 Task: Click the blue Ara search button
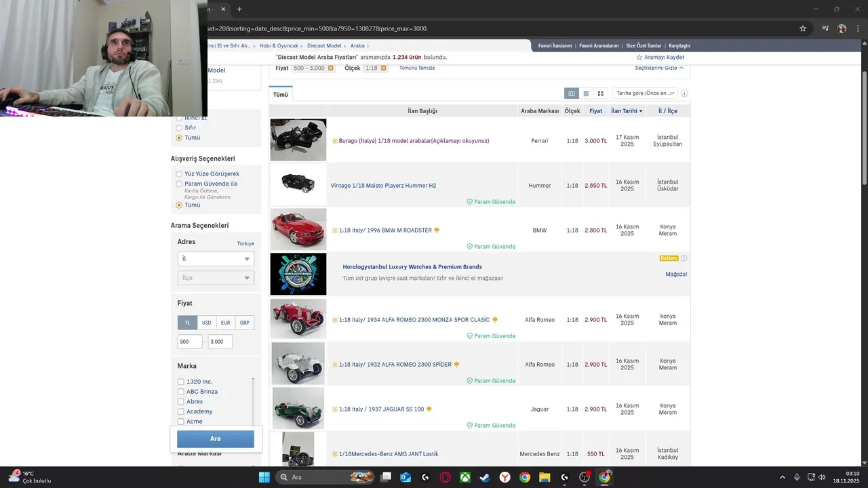[216, 439]
